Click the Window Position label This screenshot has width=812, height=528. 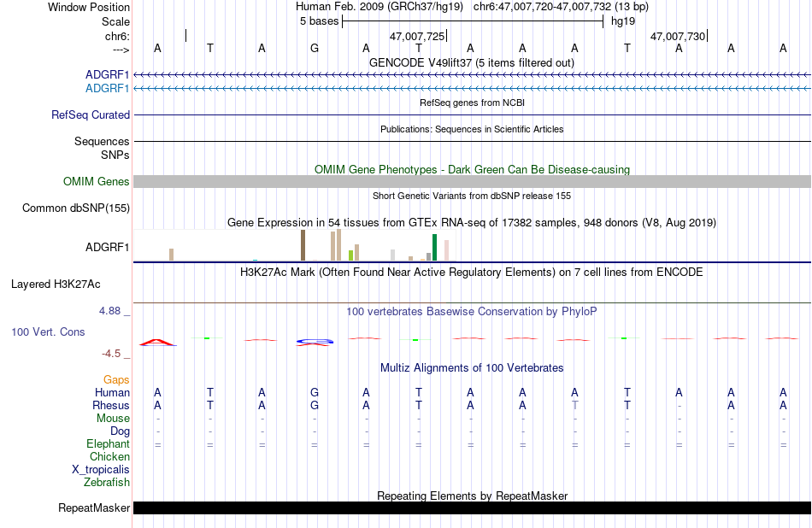tap(89, 7)
